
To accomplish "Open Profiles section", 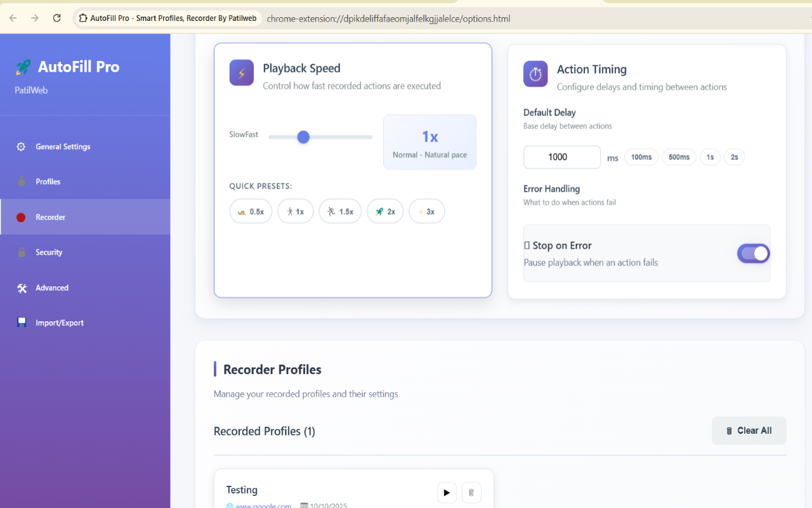I will (85, 182).
